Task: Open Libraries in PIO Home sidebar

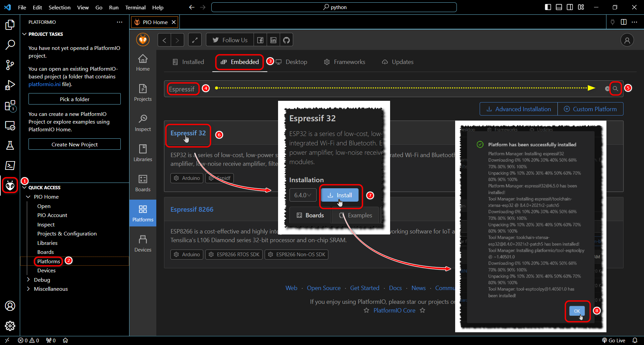Action: point(143,153)
